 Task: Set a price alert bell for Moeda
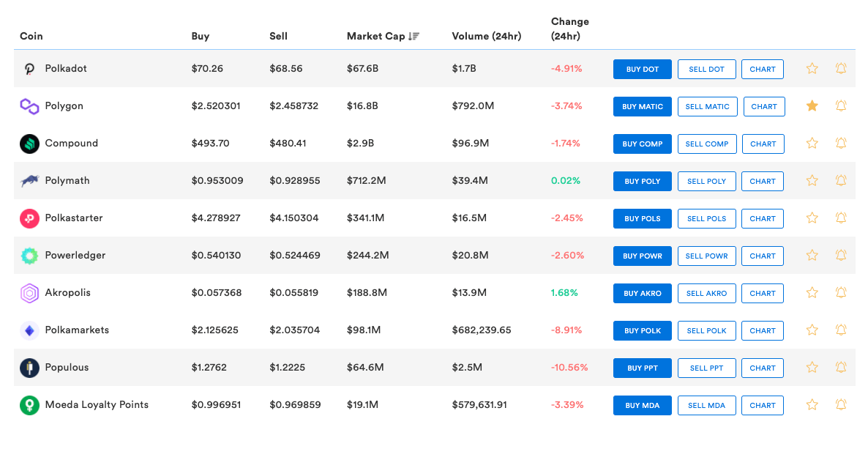point(841,404)
